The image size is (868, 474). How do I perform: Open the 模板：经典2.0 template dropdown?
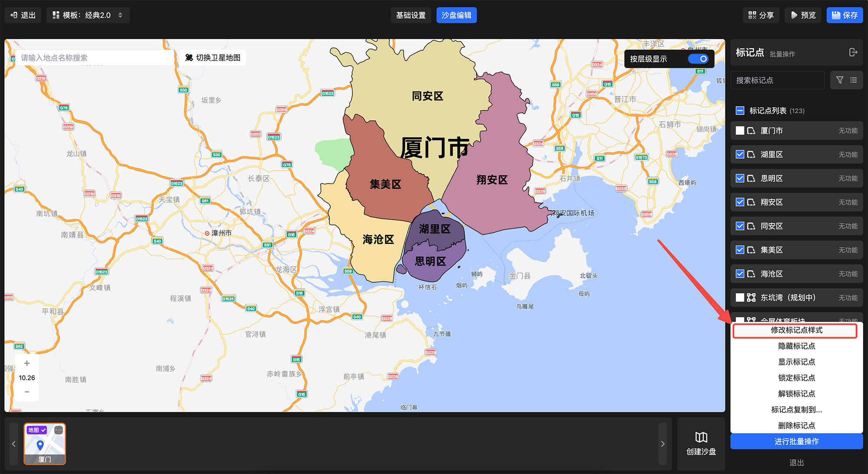[88, 15]
